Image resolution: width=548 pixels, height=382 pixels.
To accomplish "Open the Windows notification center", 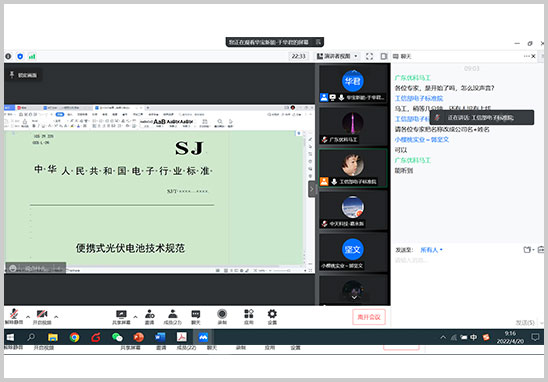I will click(535, 337).
